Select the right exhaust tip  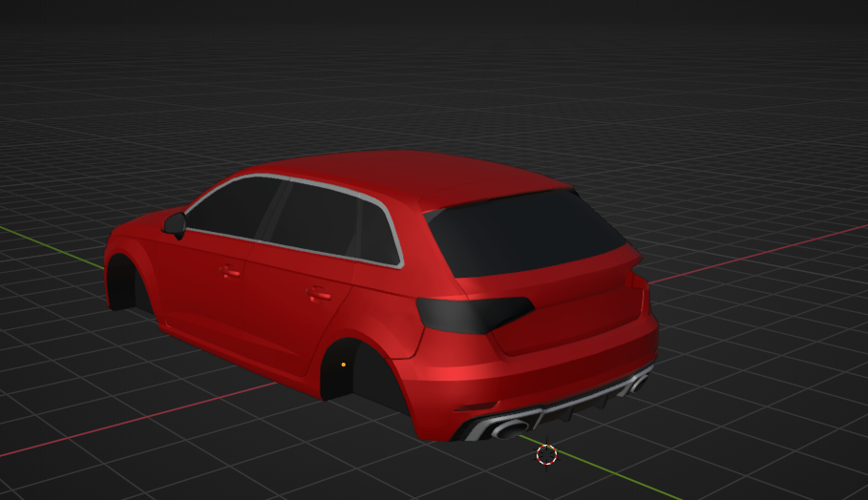coord(638,384)
